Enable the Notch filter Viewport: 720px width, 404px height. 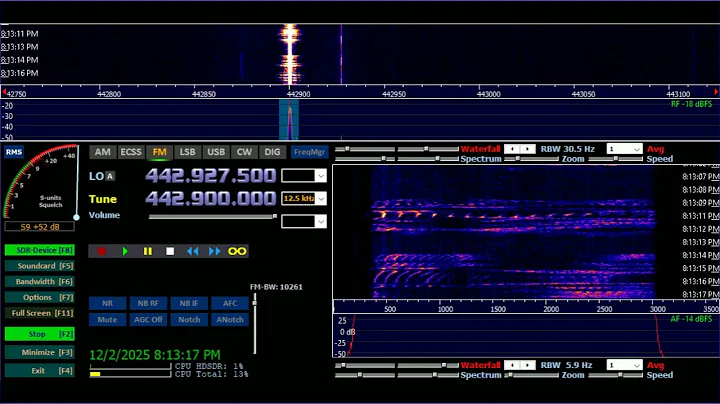[x=189, y=320]
